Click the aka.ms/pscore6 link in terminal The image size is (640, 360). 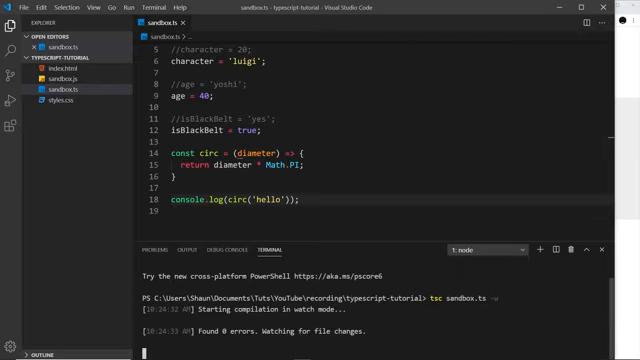tap(338, 276)
